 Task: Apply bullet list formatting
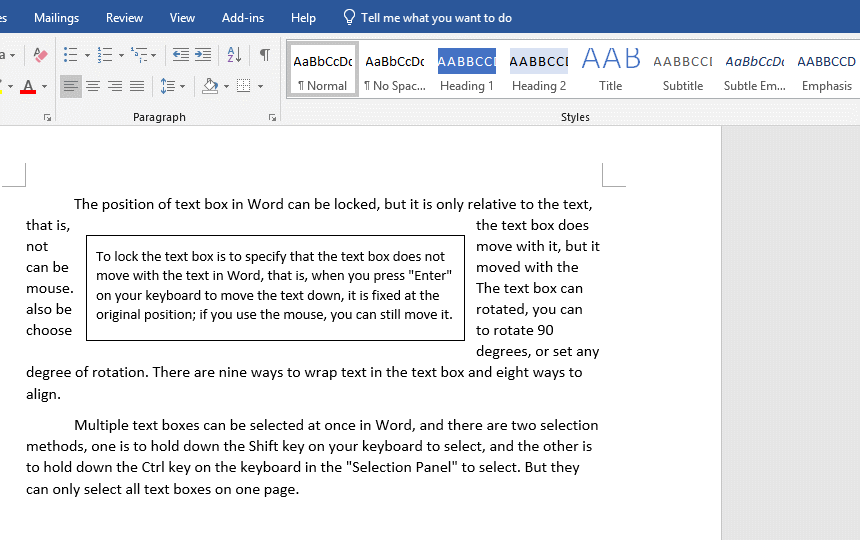[x=70, y=55]
